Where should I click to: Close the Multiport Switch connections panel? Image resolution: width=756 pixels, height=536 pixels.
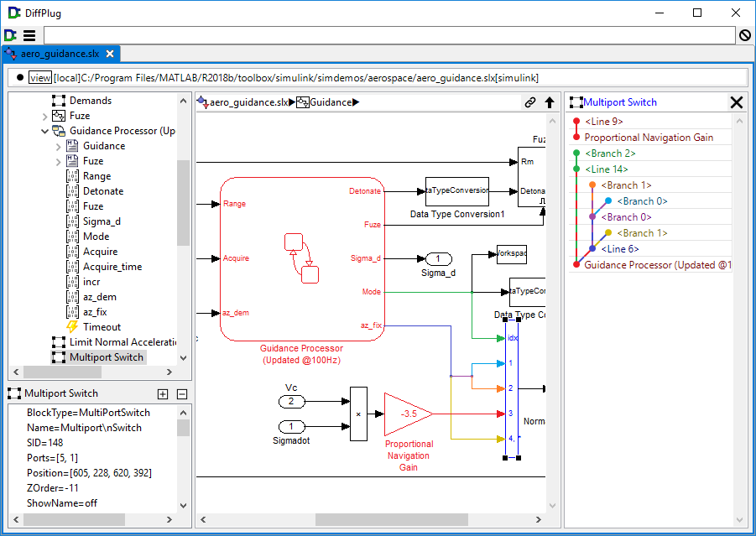736,102
